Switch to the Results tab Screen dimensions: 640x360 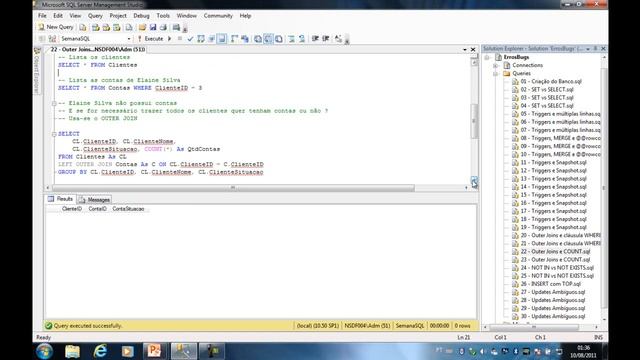pos(60,199)
